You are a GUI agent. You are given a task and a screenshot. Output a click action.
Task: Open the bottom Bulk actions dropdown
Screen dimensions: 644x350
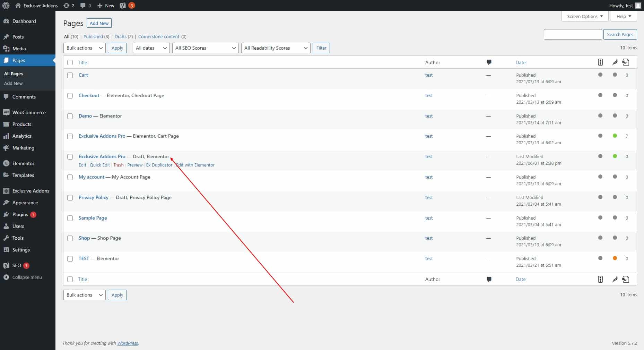coord(85,295)
